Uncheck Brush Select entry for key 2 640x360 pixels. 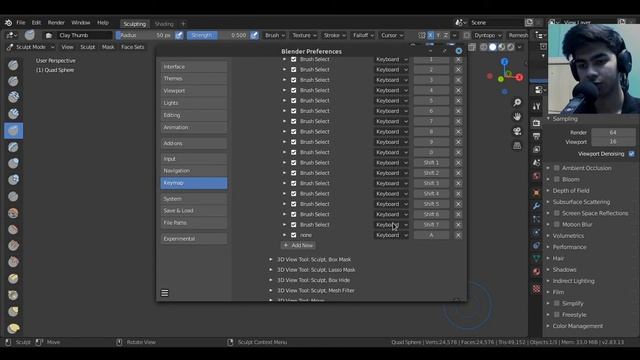coord(293,69)
